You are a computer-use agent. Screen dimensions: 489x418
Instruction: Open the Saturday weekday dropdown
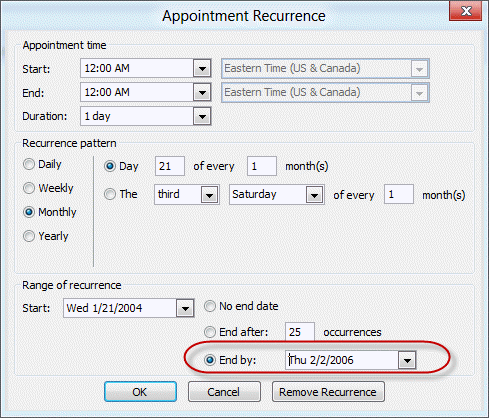click(314, 195)
